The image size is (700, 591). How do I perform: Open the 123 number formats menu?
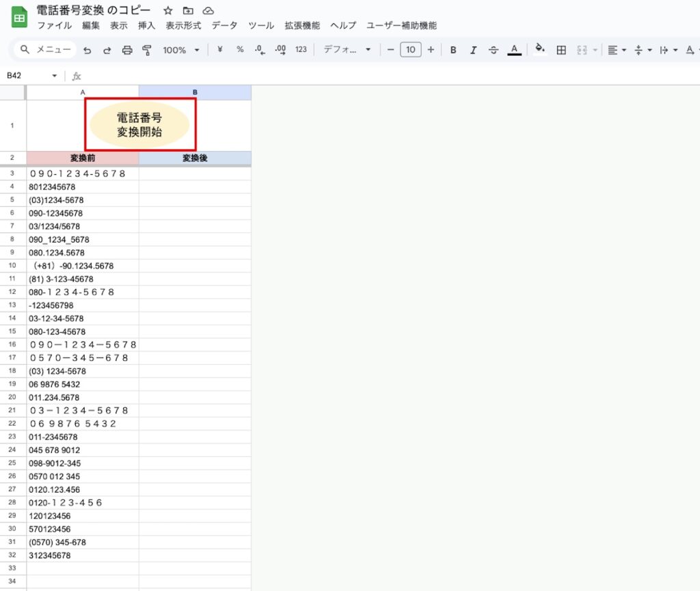click(301, 49)
